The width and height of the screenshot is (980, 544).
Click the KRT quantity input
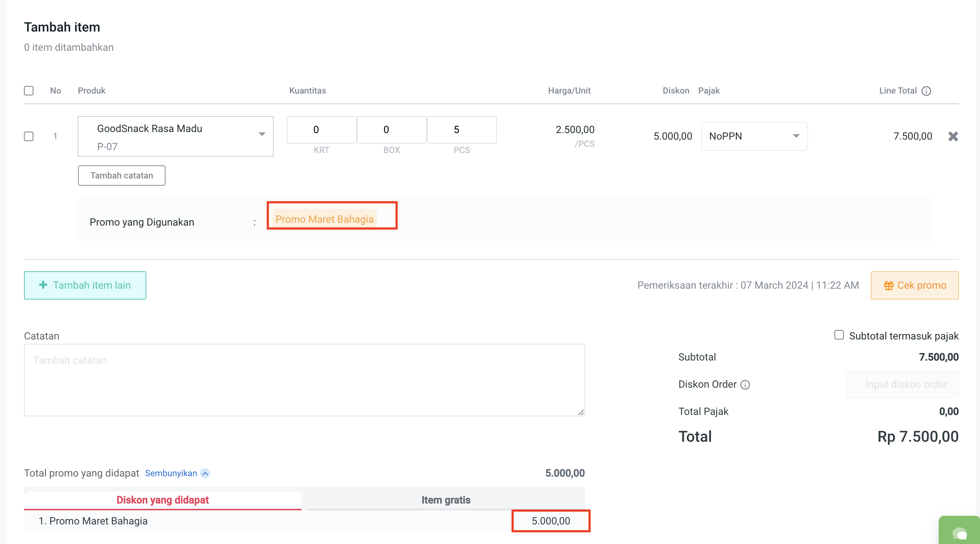(321, 130)
